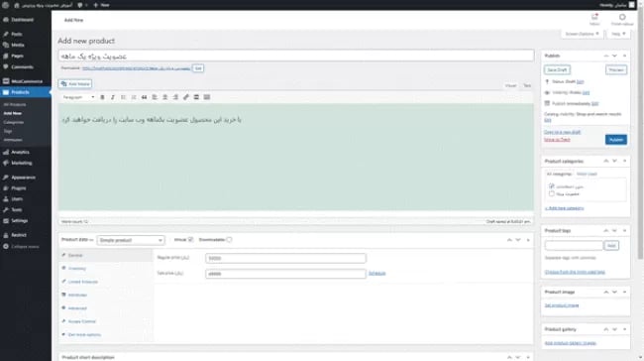Click the Preview button
The image size is (644, 361).
[616, 69]
